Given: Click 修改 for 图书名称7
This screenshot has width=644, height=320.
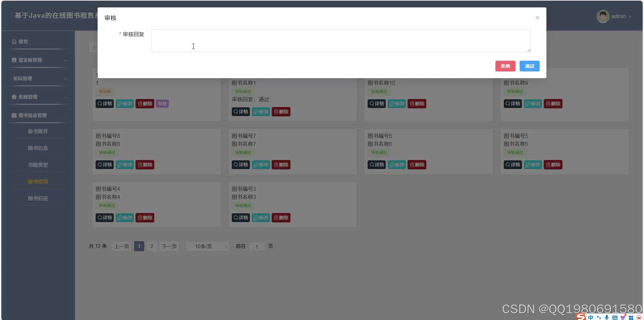Looking at the screenshot, I should [261, 165].
